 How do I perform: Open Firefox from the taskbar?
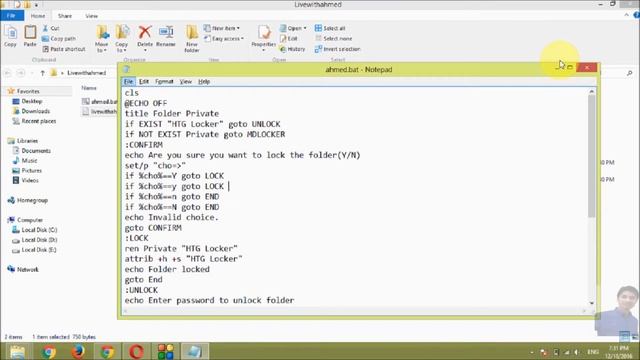[x=78, y=351]
